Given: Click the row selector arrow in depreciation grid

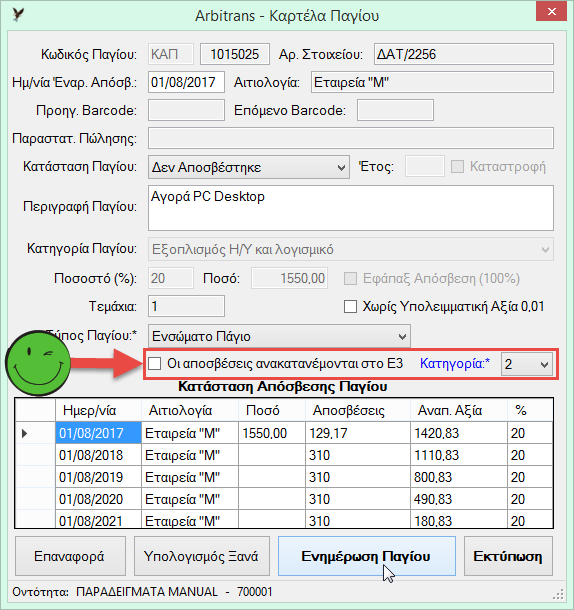Looking at the screenshot, I should [25, 433].
